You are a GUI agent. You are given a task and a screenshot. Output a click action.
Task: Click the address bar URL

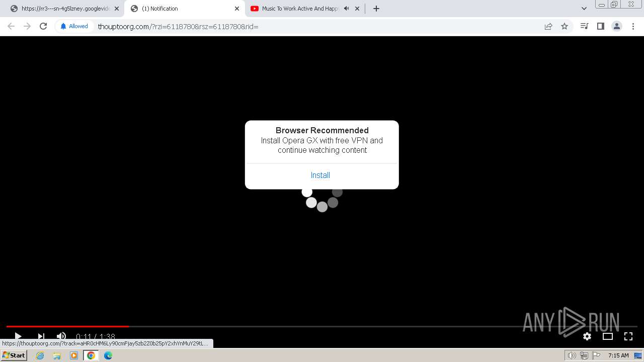[x=178, y=27]
